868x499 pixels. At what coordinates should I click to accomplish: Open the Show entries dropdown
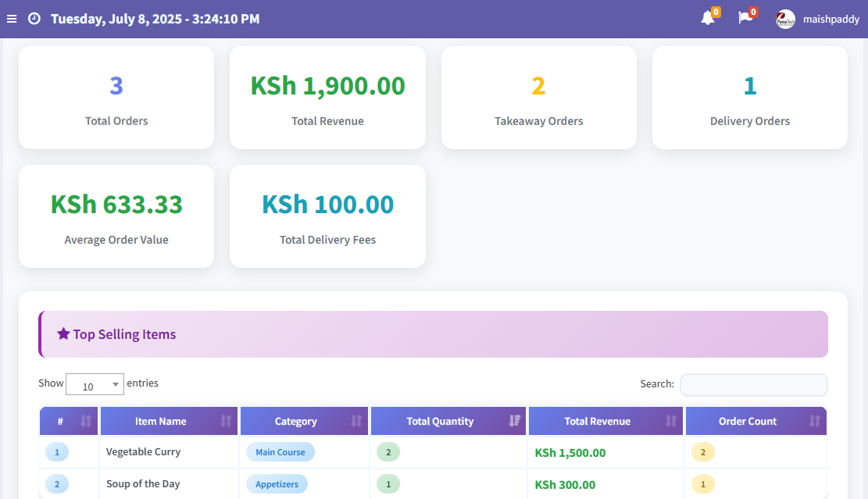pos(95,384)
